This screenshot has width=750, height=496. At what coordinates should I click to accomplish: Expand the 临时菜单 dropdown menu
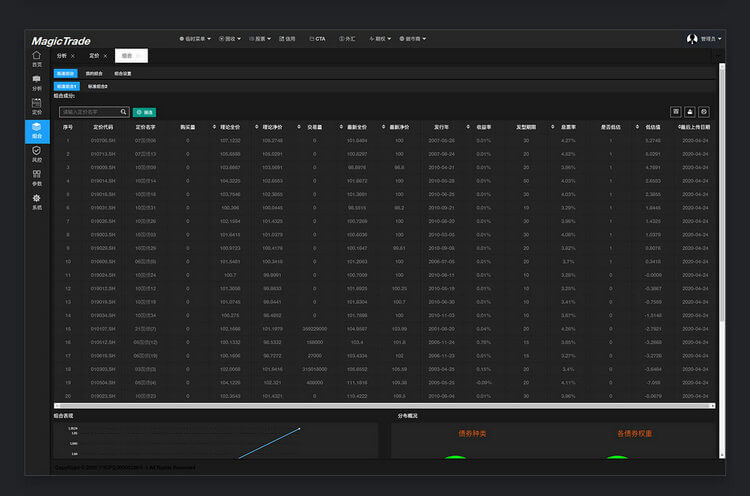click(x=195, y=39)
